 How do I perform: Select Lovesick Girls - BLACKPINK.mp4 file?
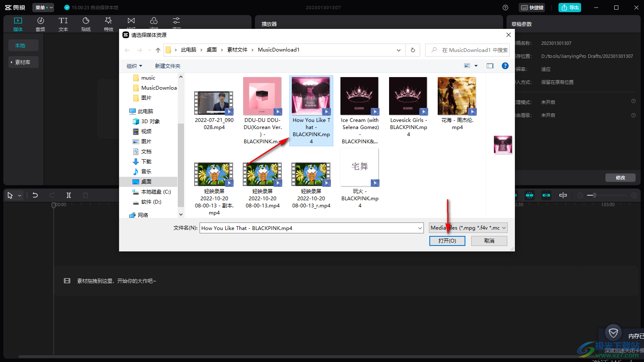pyautogui.click(x=408, y=107)
